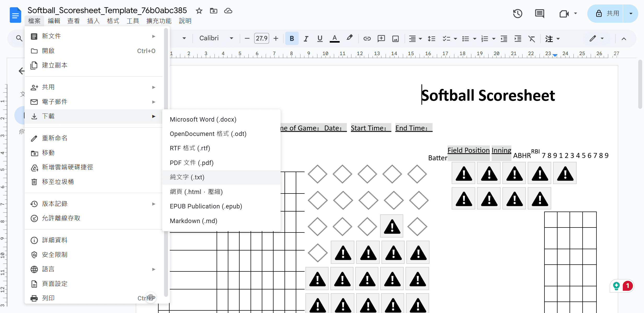The image size is (644, 313).
Task: Toggle bold formatting
Action: 292,38
